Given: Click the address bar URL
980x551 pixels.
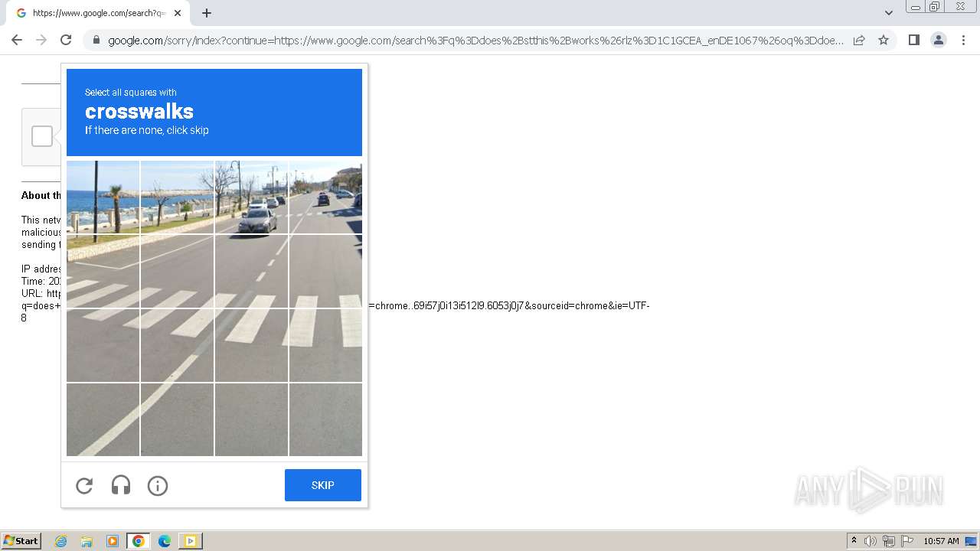Looking at the screenshot, I should point(475,40).
